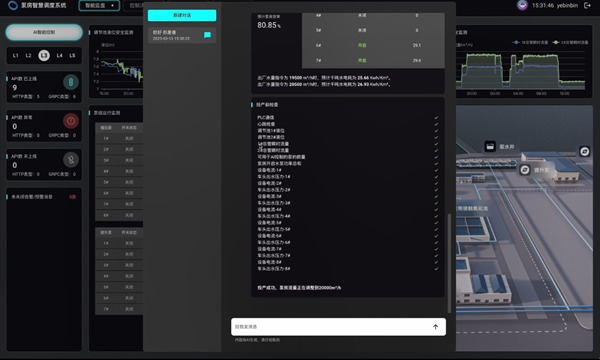
Task: Open the purple AI assistant avatar icon
Action: (x=522, y=5)
